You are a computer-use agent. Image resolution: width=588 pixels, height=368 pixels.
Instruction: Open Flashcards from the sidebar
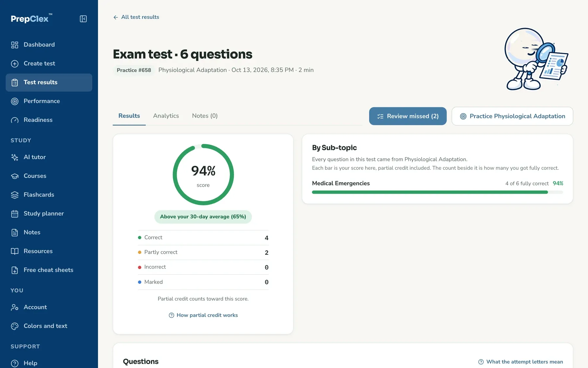tap(49, 195)
